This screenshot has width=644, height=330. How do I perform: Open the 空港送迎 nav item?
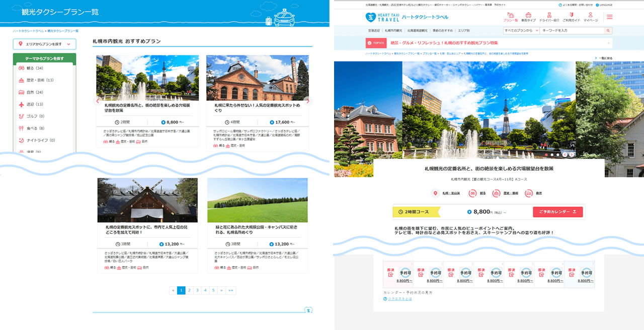374,31
